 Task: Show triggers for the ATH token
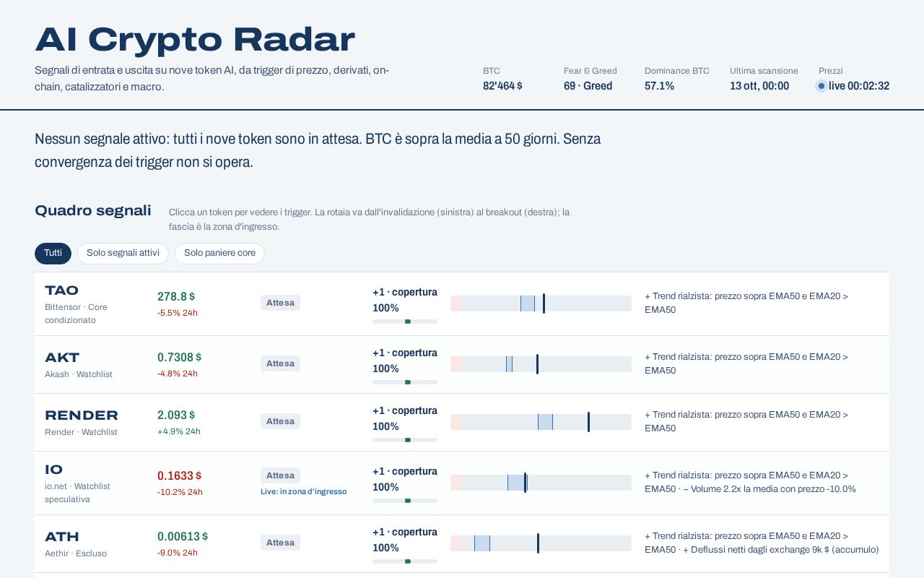[x=462, y=544]
